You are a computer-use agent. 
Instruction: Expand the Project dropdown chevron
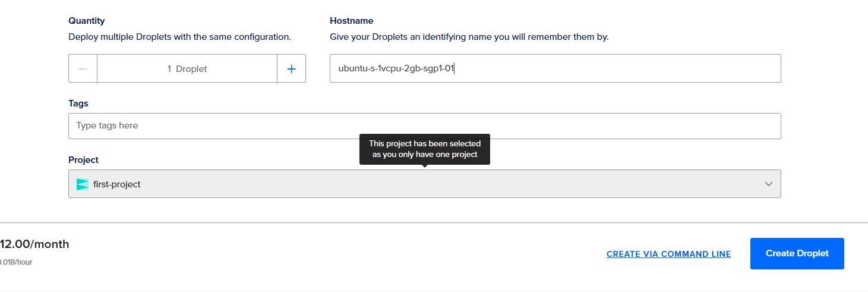[x=768, y=184]
